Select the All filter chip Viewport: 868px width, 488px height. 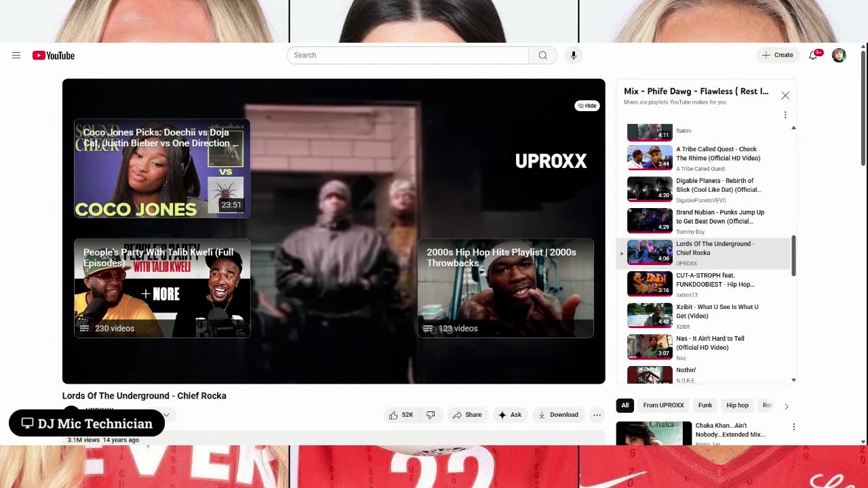click(x=625, y=405)
